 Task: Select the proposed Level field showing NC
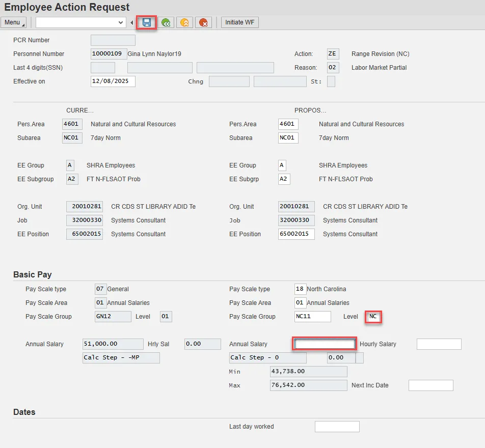[373, 317]
